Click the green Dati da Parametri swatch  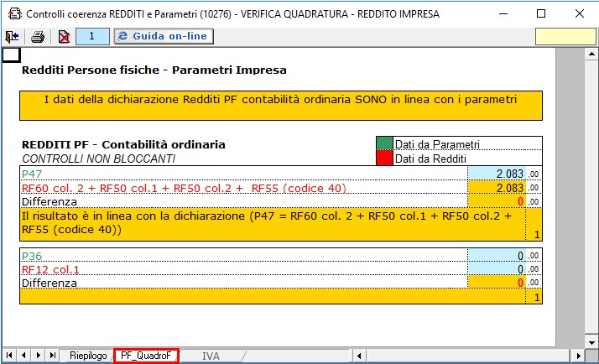point(385,143)
